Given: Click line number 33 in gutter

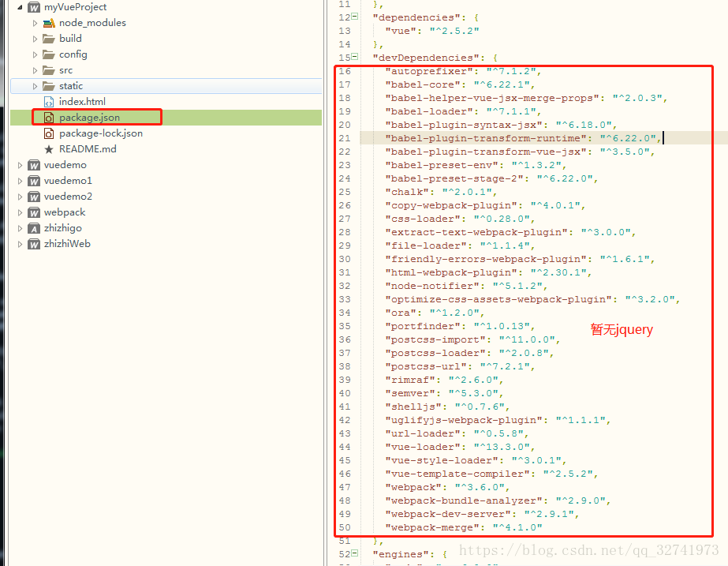Looking at the screenshot, I should tap(345, 299).
